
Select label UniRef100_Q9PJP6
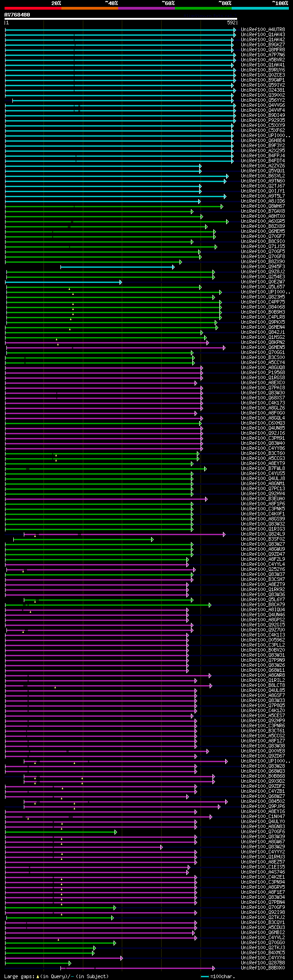[263, 807]
